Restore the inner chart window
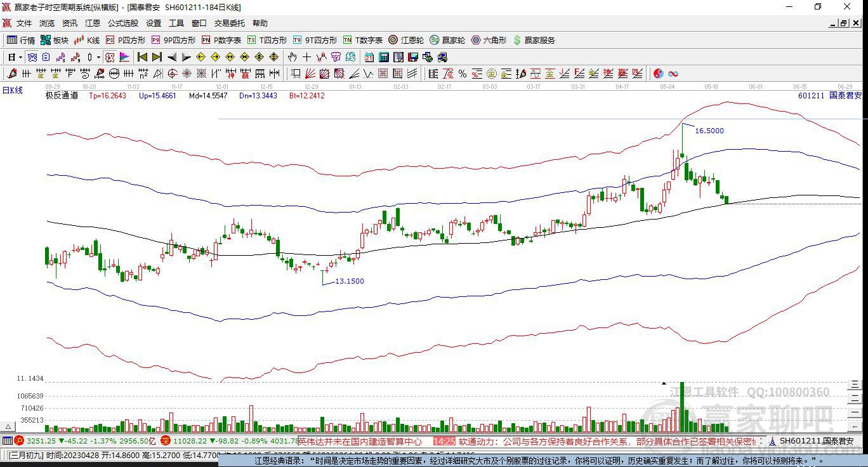868x467 pixels. pyautogui.click(x=843, y=23)
